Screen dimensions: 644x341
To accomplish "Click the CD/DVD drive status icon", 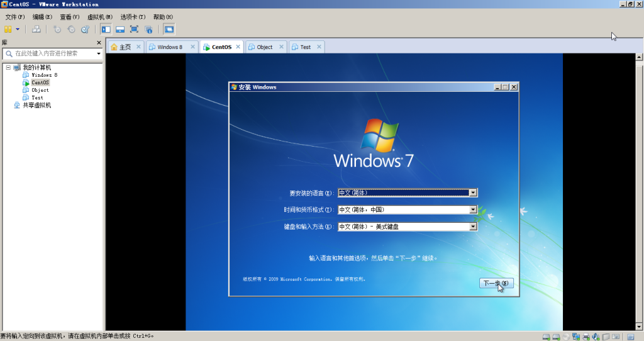I will [566, 337].
